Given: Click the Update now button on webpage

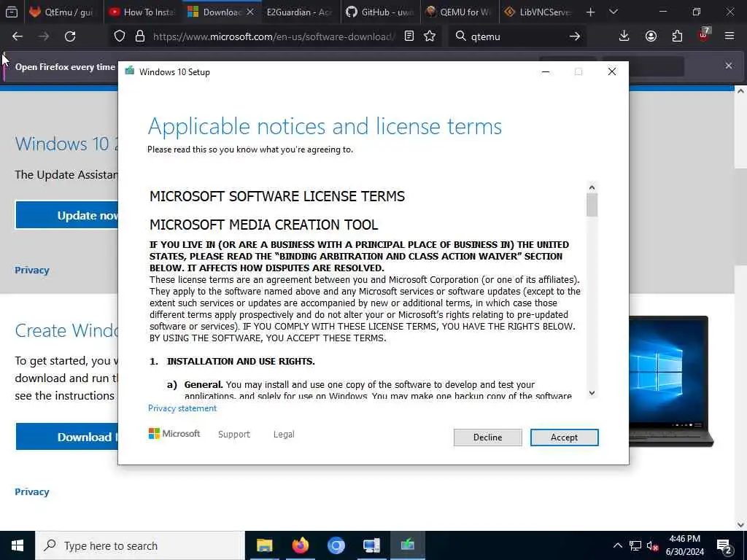Looking at the screenshot, I should click(66, 215).
